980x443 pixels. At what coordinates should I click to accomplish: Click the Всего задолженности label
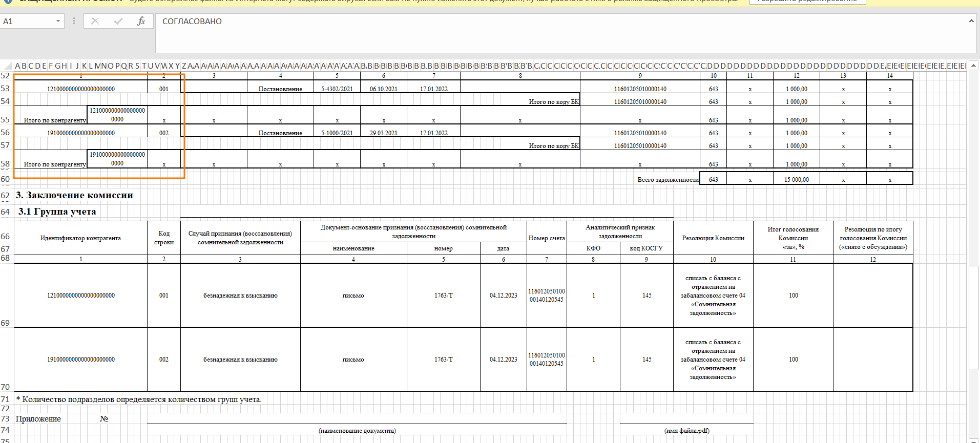pyautogui.click(x=668, y=180)
